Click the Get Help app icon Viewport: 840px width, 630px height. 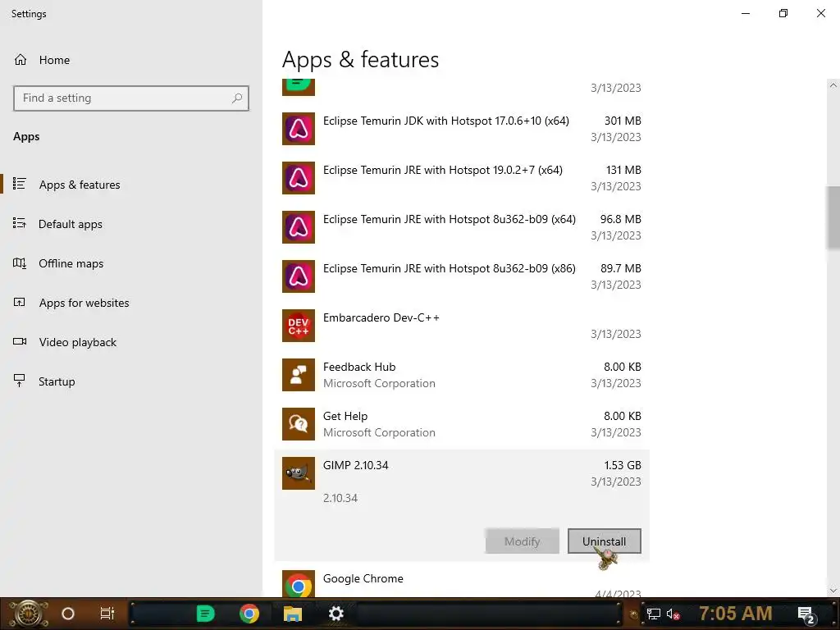pyautogui.click(x=299, y=424)
